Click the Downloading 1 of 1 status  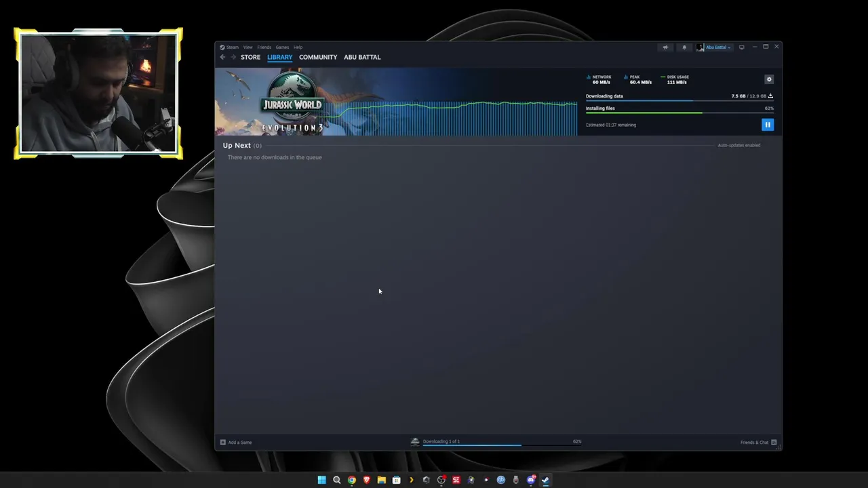(x=441, y=441)
